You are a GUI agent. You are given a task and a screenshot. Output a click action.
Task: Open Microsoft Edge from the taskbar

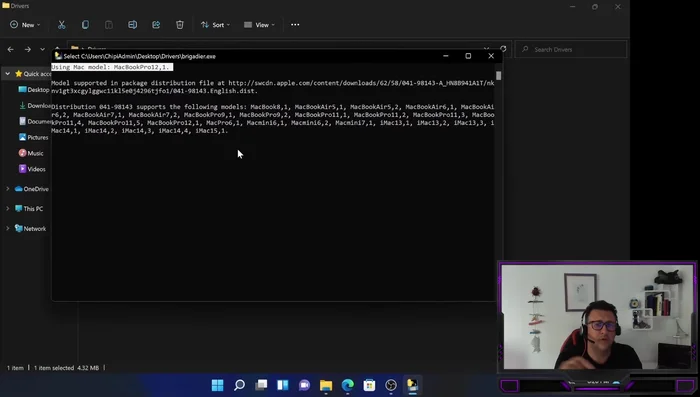(348, 385)
